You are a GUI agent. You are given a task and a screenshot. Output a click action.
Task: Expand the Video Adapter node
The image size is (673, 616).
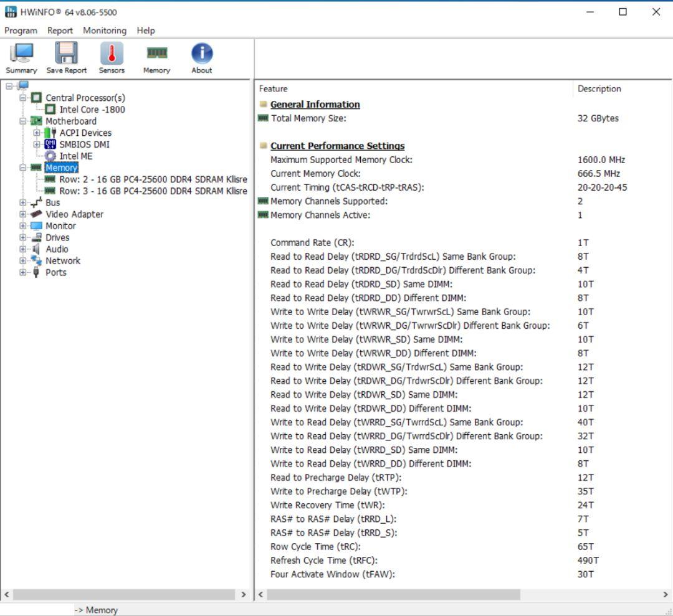[x=23, y=214]
